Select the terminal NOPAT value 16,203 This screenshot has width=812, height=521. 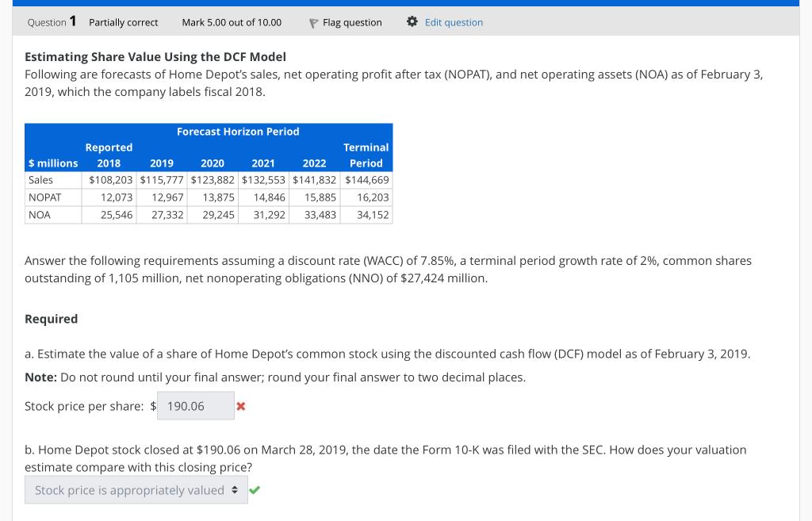click(x=373, y=197)
